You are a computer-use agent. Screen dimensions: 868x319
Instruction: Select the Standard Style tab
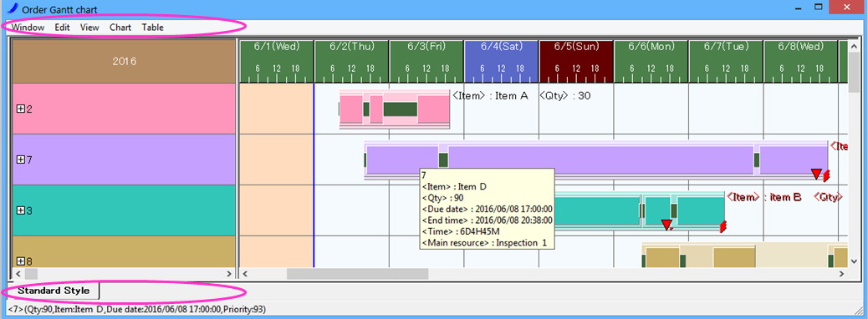point(54,291)
